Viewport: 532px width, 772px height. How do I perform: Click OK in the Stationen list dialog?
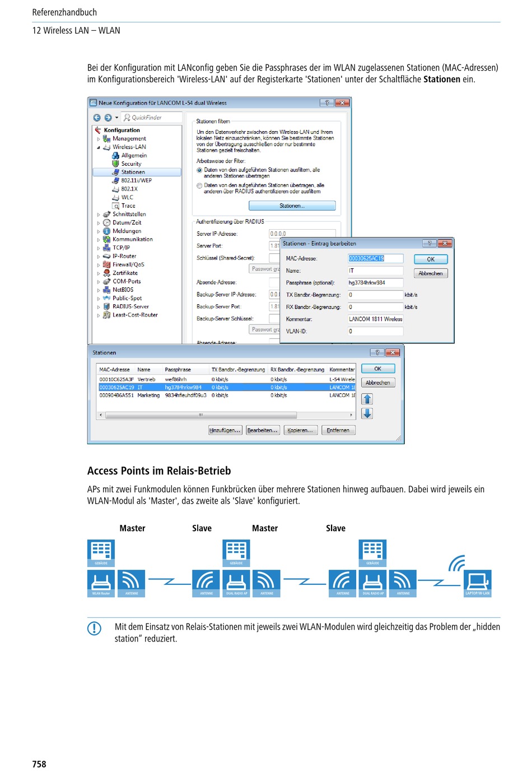[x=378, y=369]
